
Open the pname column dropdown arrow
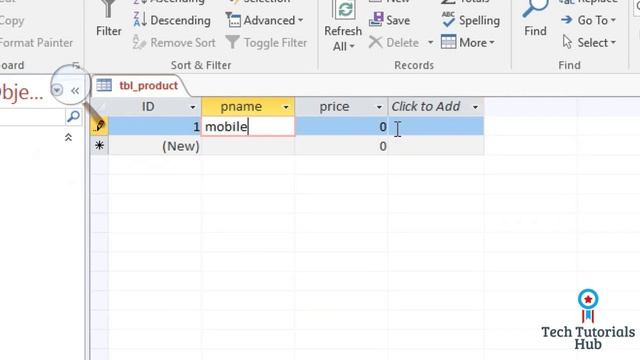pos(286,107)
